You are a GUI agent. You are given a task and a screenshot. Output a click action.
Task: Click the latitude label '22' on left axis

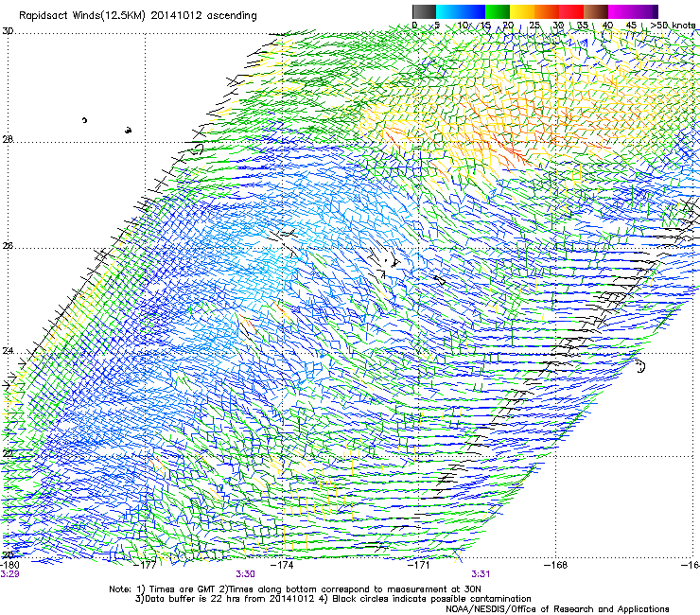(8, 454)
